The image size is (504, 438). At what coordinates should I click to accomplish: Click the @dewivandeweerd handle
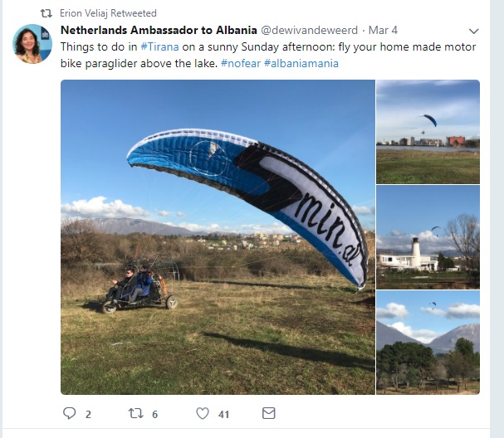pyautogui.click(x=309, y=30)
